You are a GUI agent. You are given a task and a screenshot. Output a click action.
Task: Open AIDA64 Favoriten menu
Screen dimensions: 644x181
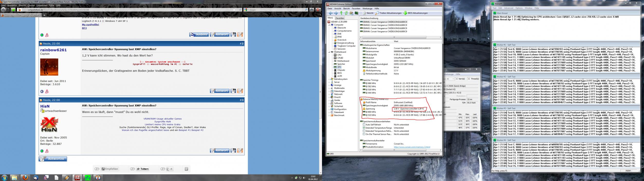356,8
